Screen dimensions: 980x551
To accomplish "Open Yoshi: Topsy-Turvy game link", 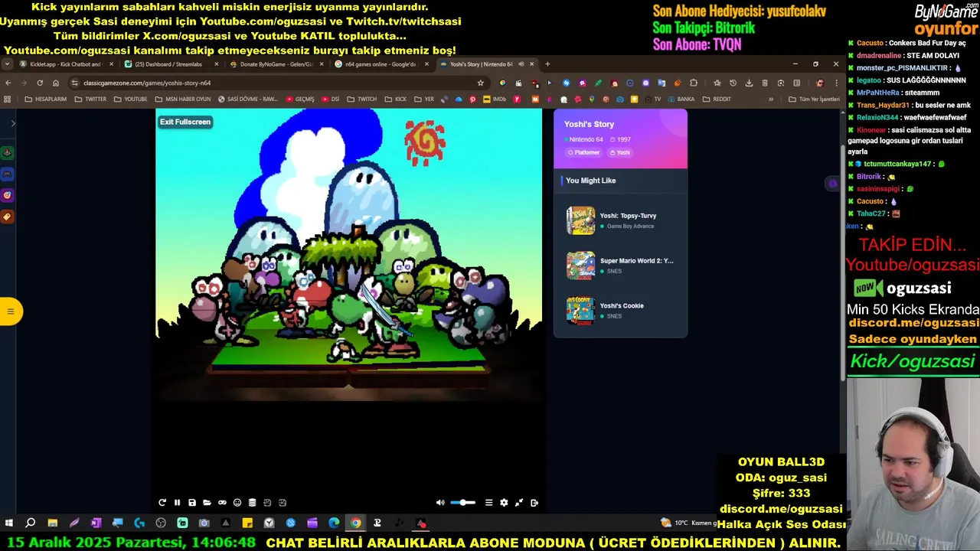I will pos(628,216).
